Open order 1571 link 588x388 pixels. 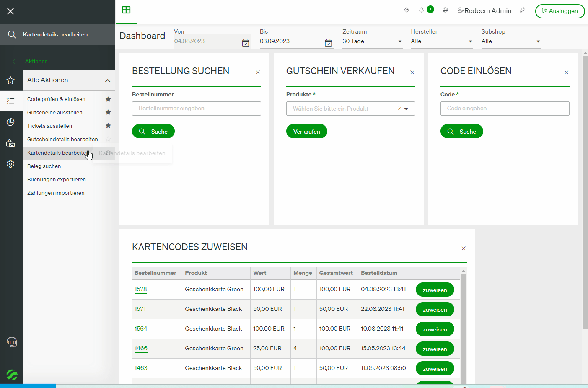pyautogui.click(x=140, y=309)
